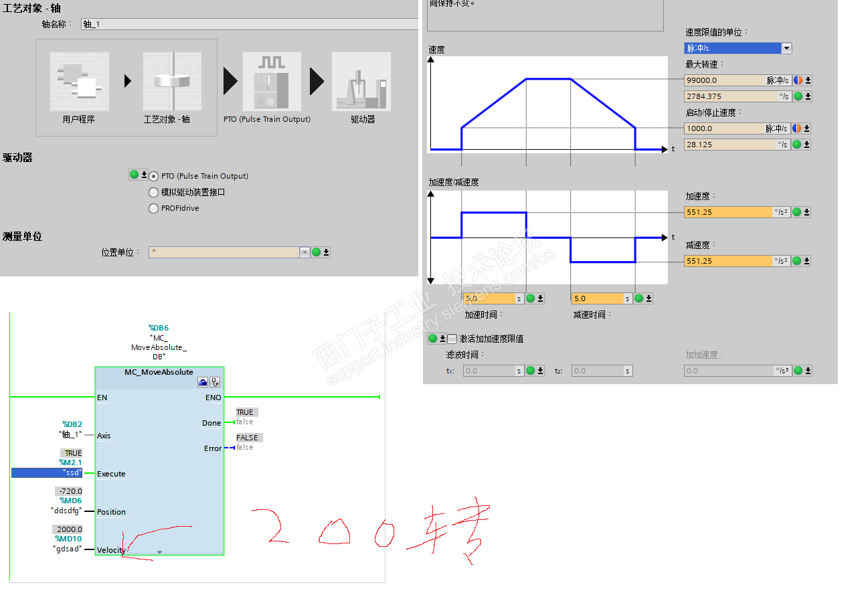Click download arrow beside 减速度 551.25
The image size is (868, 613).
[x=806, y=261]
